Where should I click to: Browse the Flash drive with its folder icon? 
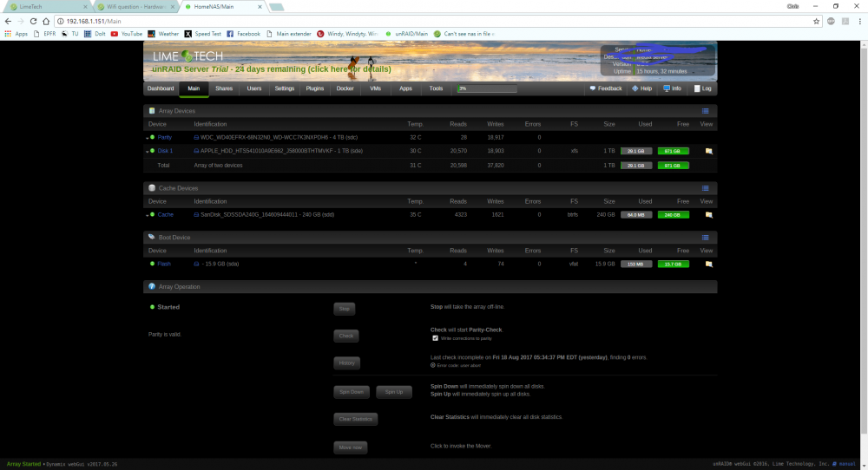[x=708, y=264]
